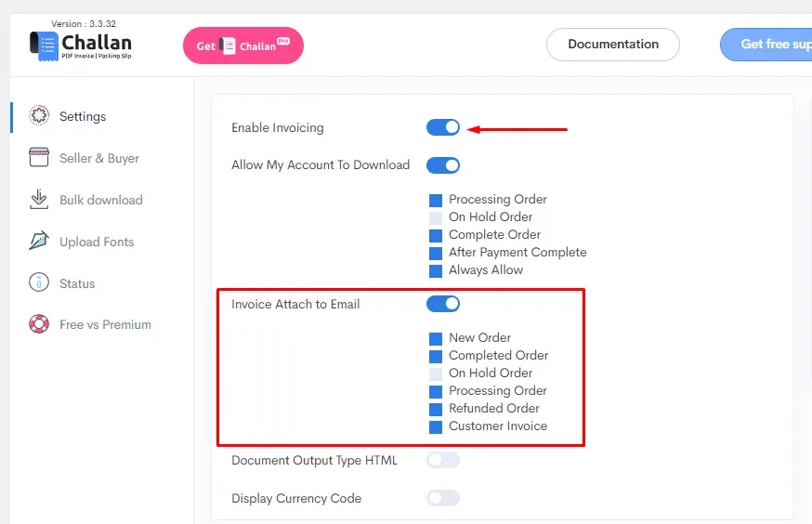Check the On Hold Order download checkbox

[x=436, y=218]
